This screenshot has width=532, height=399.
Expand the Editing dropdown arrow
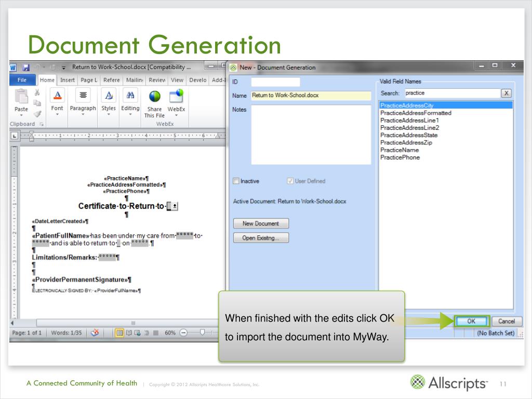[x=130, y=114]
